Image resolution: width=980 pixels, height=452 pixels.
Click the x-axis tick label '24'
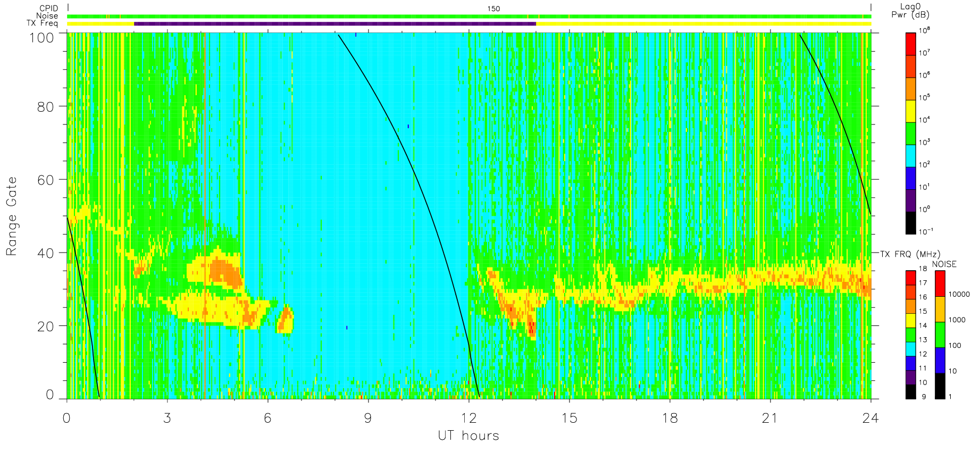pos(870,418)
